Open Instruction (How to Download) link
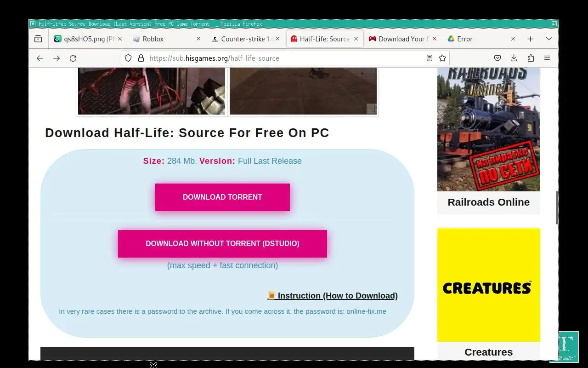The height and width of the screenshot is (368, 588). [x=333, y=296]
